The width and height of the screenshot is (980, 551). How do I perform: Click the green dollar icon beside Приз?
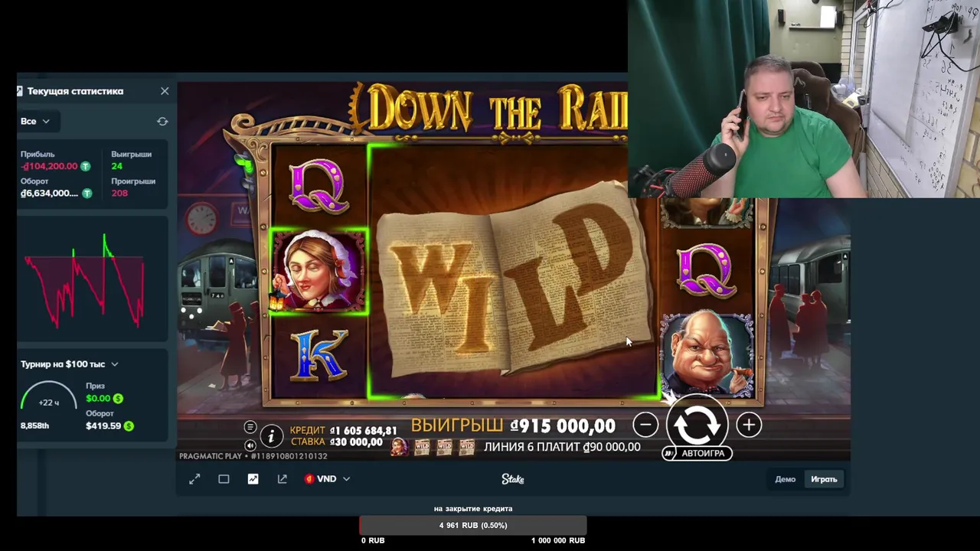(x=118, y=398)
